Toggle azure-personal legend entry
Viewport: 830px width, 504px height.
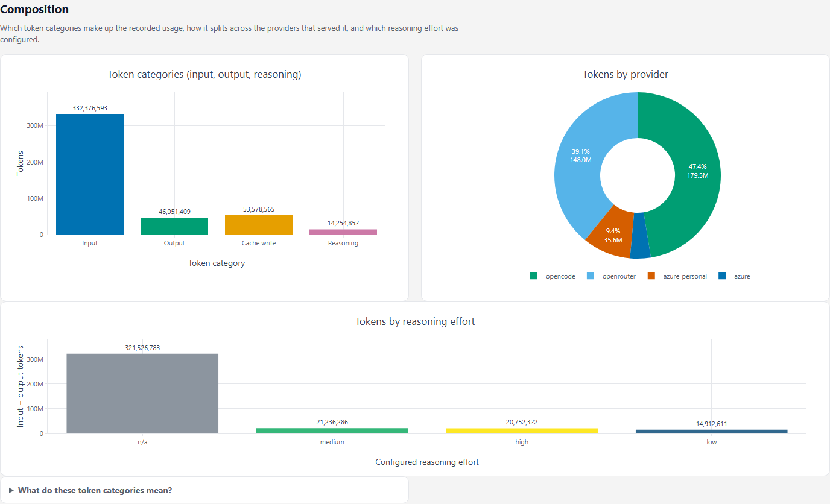tap(677, 276)
